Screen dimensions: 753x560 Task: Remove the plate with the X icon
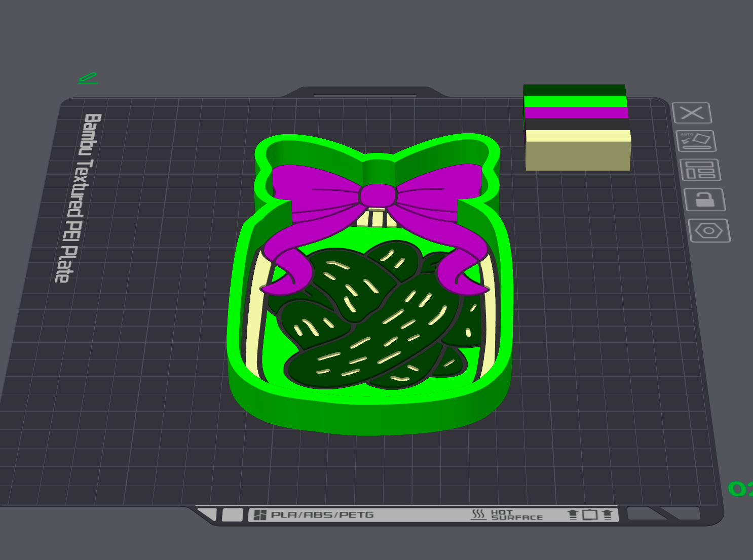[692, 113]
